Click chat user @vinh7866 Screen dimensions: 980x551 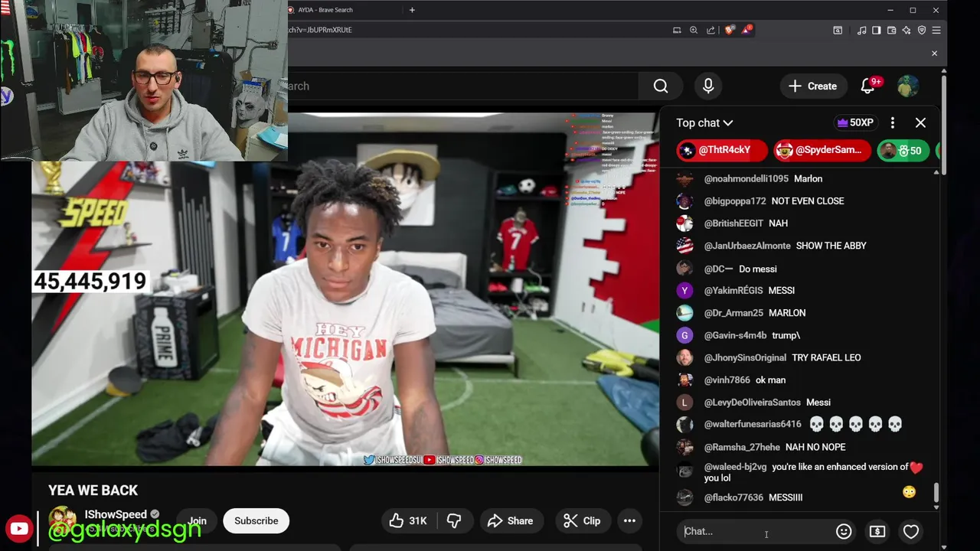point(727,380)
